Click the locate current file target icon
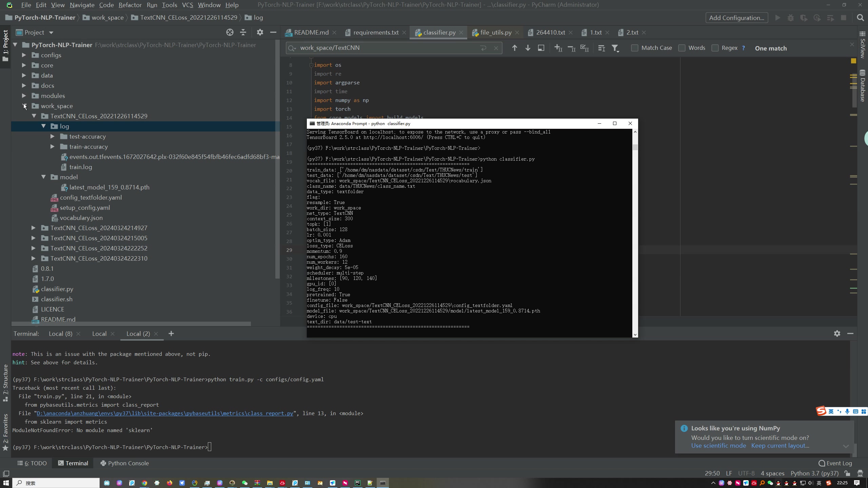 coord(230,33)
